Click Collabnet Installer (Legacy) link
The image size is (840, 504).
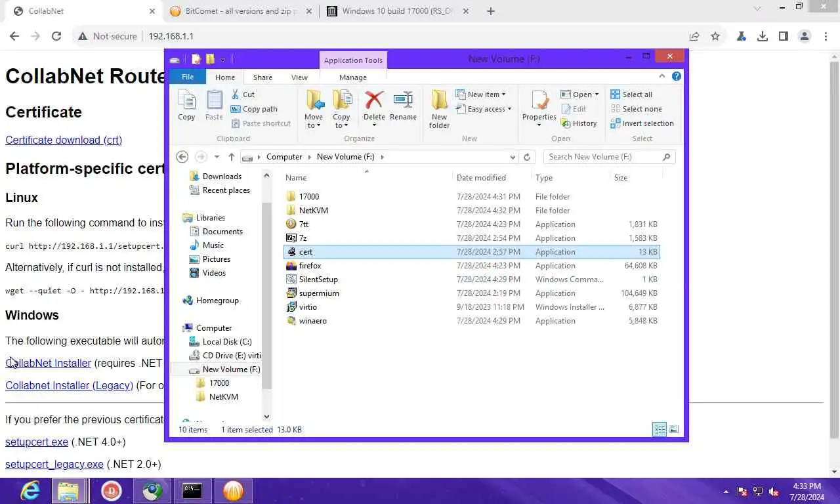click(69, 385)
